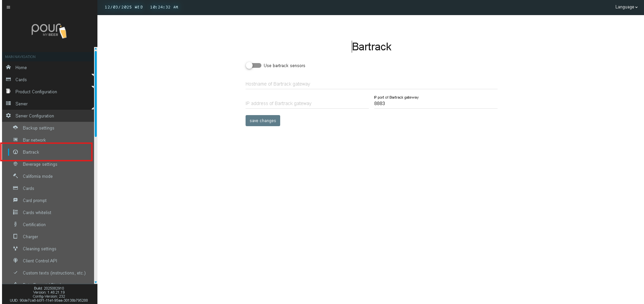Enable the Use bartrack sensors toggle

pos(253,66)
